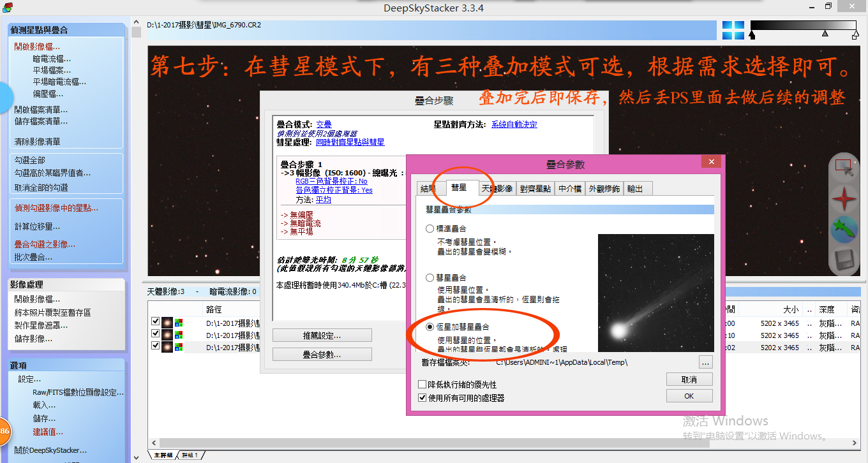Click Raw/FITS檔數位顯像設定... entry
The image size is (868, 463).
[79, 392]
